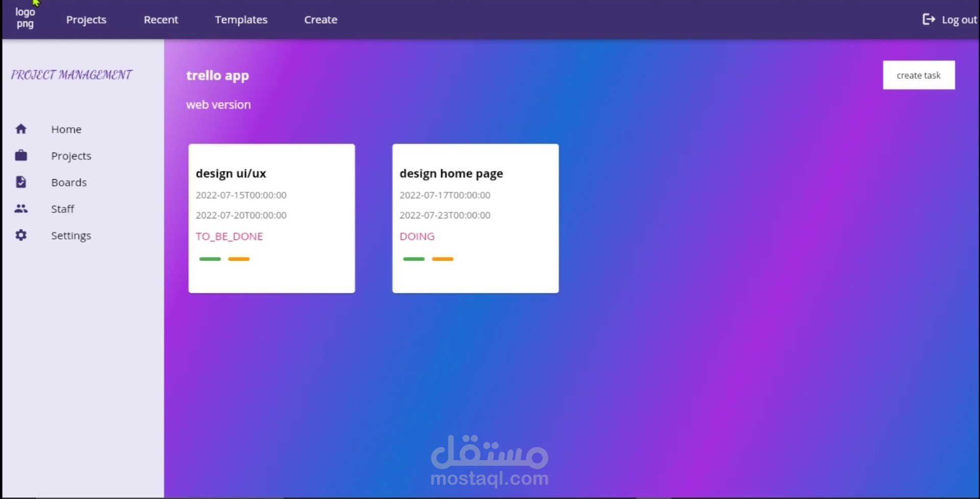Open Recent in the top navigation
Screen dimensions: 980x499
(x=161, y=19)
